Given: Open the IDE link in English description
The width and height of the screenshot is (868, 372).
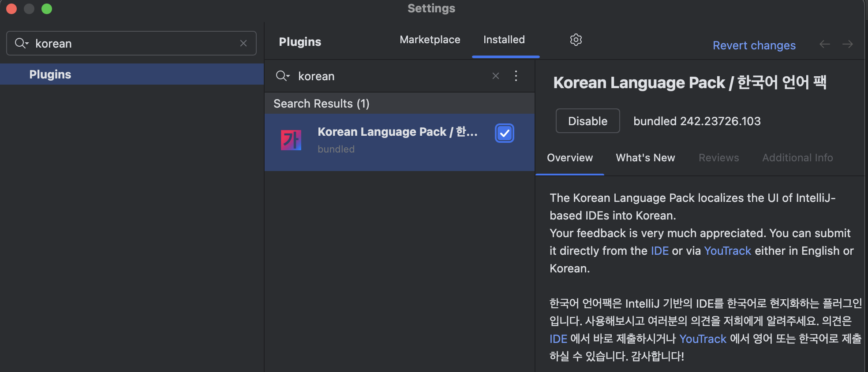Looking at the screenshot, I should 660,251.
